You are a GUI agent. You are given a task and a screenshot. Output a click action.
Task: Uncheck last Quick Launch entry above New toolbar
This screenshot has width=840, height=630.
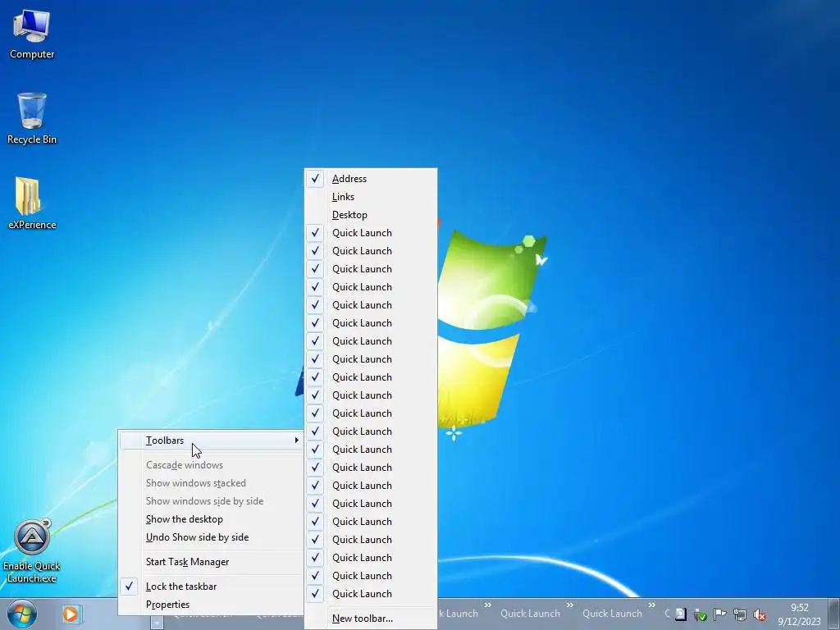371,594
